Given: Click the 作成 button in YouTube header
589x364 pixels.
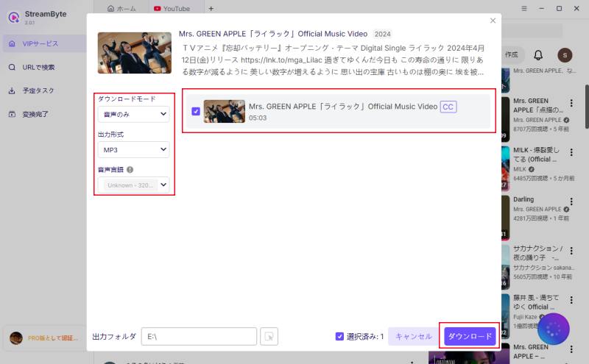Looking at the screenshot, I should (511, 55).
